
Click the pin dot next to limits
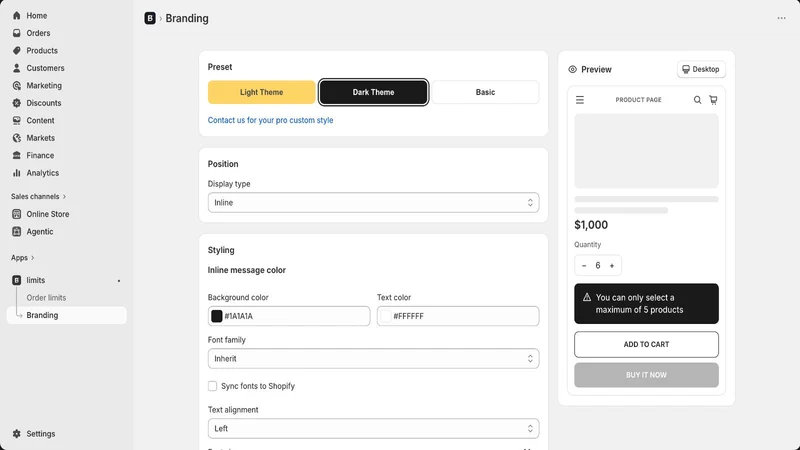coord(119,281)
